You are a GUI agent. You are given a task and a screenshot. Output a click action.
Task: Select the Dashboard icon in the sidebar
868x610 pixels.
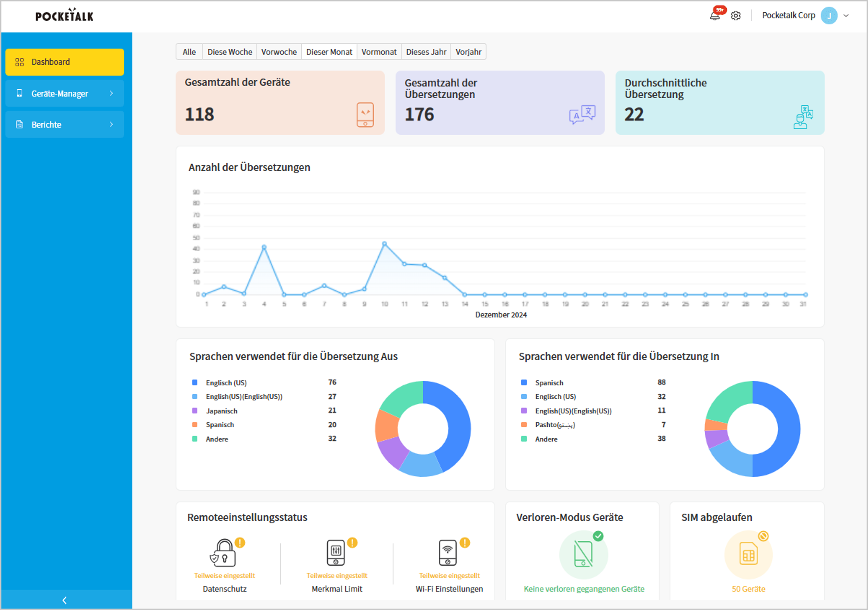tap(20, 62)
